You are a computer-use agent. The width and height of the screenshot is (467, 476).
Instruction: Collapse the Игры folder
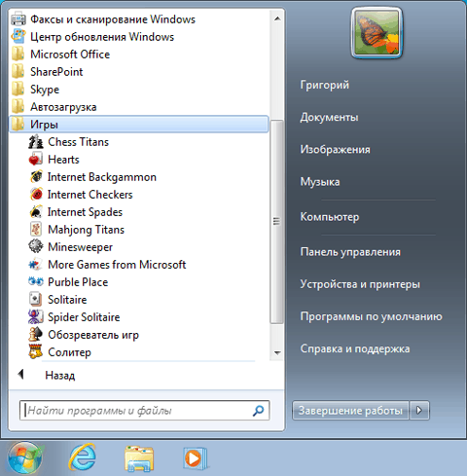pyautogui.click(x=139, y=125)
